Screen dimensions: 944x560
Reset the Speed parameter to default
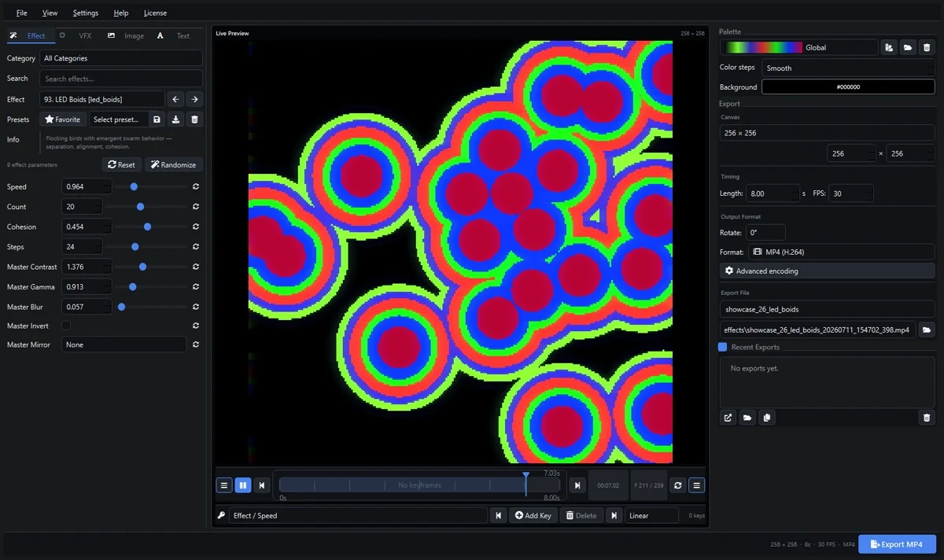click(x=195, y=186)
